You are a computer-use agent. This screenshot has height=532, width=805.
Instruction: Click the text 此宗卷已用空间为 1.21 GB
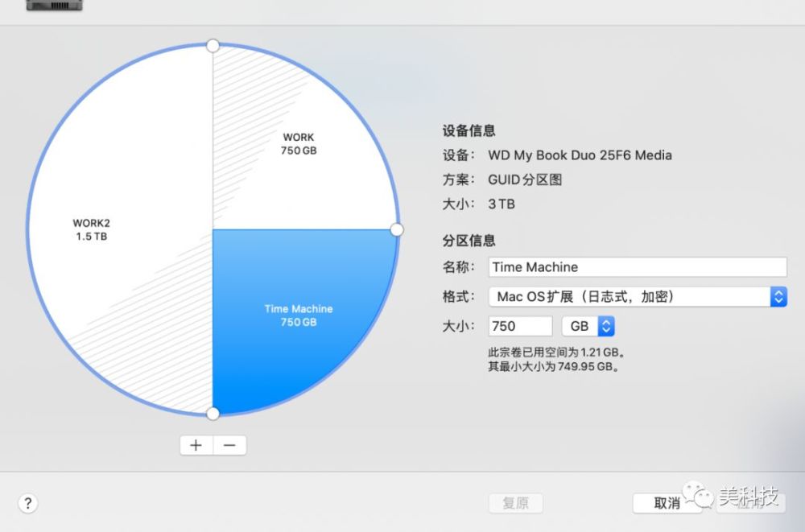[556, 353]
